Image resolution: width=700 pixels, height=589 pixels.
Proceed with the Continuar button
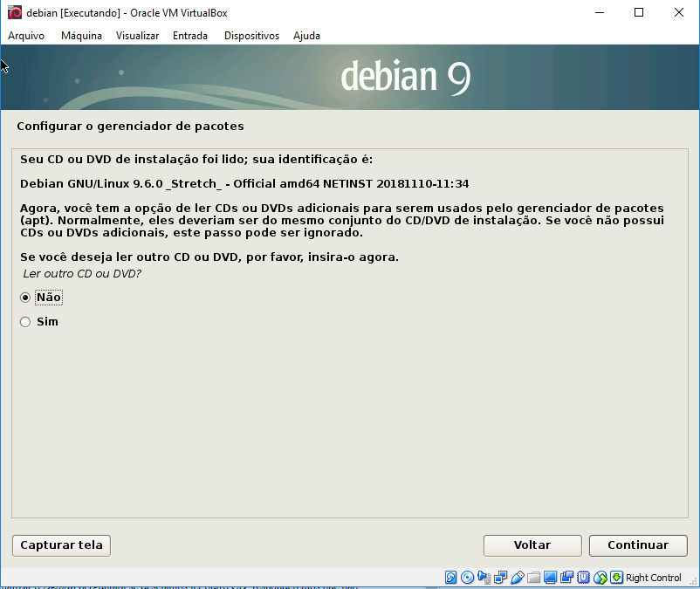pyautogui.click(x=638, y=545)
